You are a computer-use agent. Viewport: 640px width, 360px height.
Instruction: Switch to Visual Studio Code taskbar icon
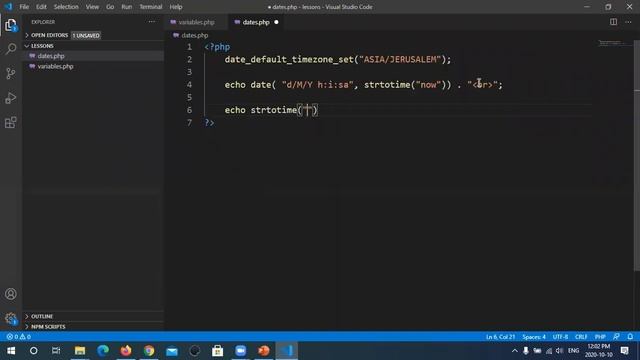coord(287,351)
